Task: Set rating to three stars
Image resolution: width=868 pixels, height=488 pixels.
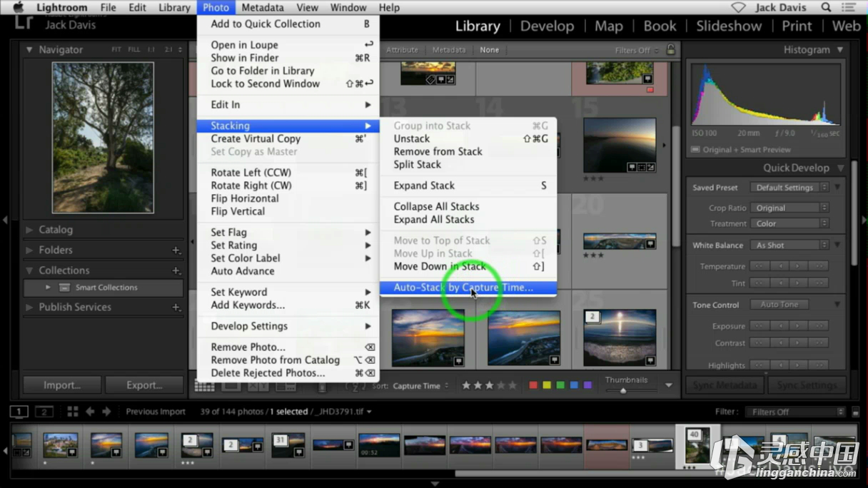Action: (x=489, y=385)
